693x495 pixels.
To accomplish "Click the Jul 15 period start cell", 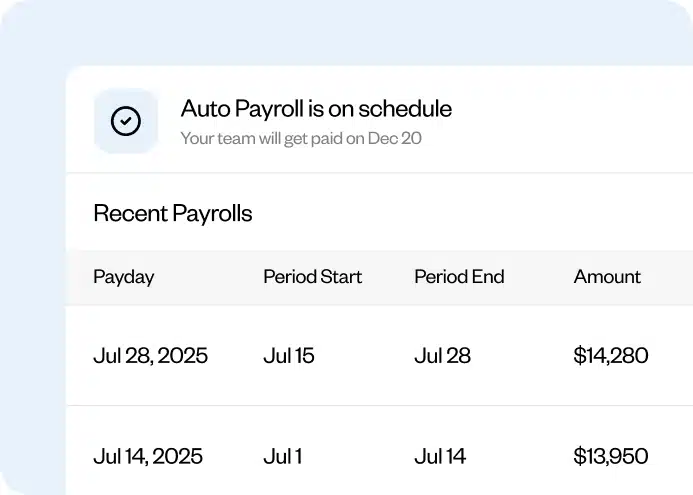I will (x=289, y=355).
